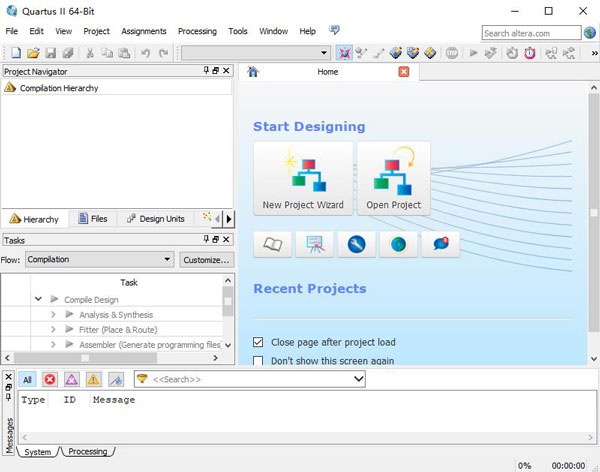The height and width of the screenshot is (472, 600).
Task: Collapse the Compile Design task
Action: point(38,299)
